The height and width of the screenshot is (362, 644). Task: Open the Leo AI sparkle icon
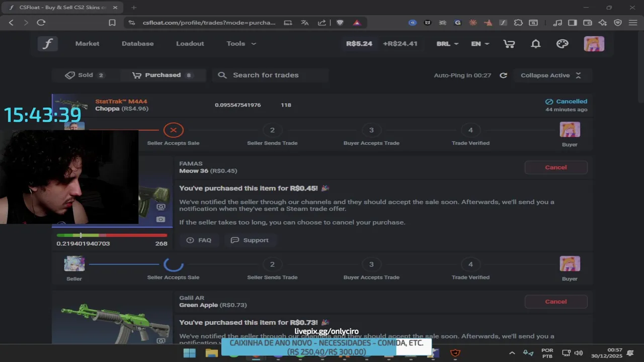(x=602, y=23)
